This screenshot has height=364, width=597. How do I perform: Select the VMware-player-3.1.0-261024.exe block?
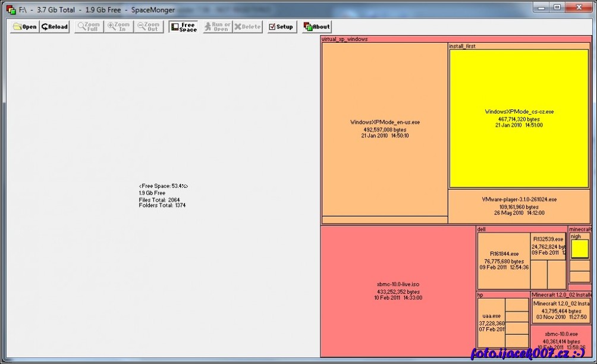pyautogui.click(x=519, y=206)
